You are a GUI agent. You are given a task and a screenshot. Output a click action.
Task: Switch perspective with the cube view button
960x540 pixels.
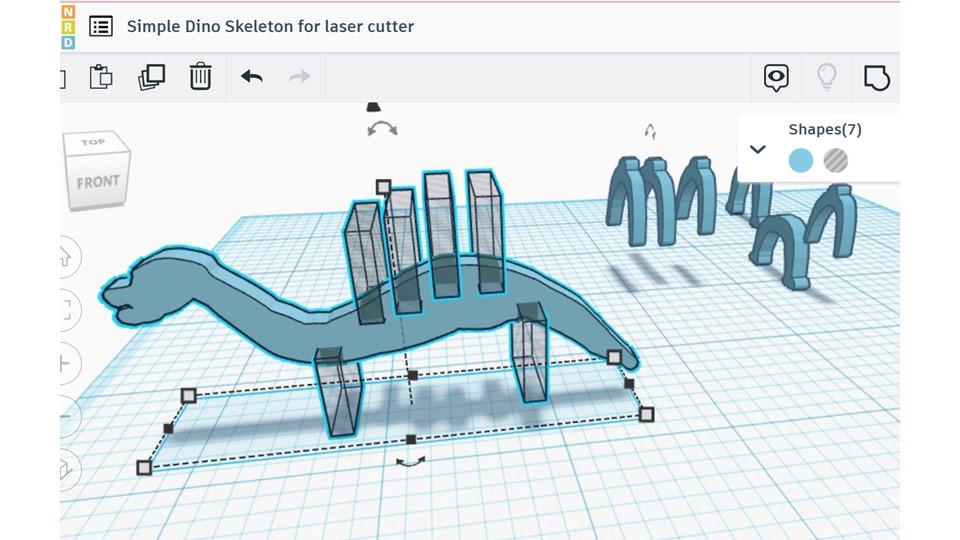(x=66, y=470)
